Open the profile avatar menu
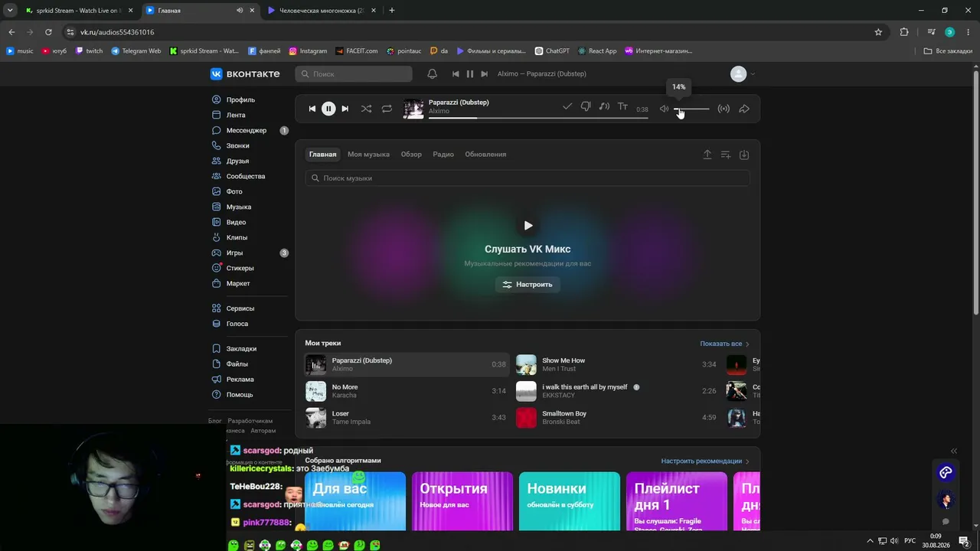The height and width of the screenshot is (551, 980). (x=743, y=73)
